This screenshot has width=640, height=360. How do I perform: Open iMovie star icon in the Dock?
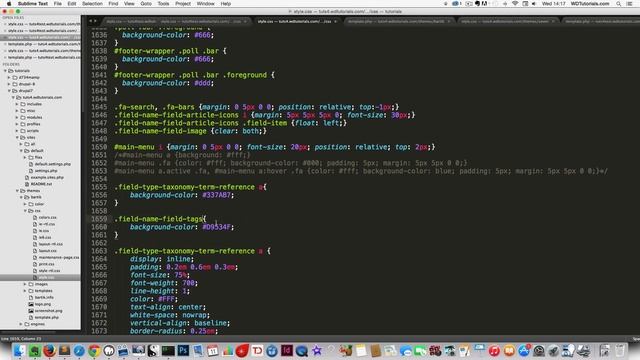click(x=317, y=351)
